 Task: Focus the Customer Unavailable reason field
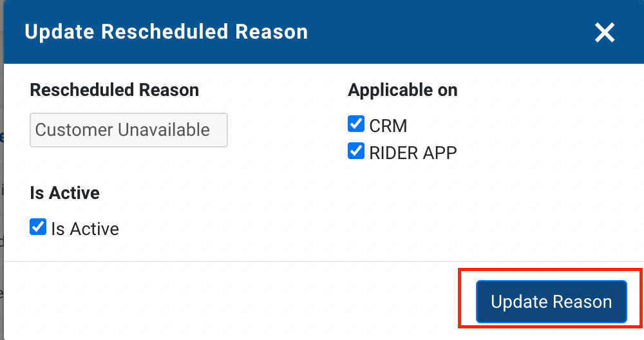click(x=129, y=130)
